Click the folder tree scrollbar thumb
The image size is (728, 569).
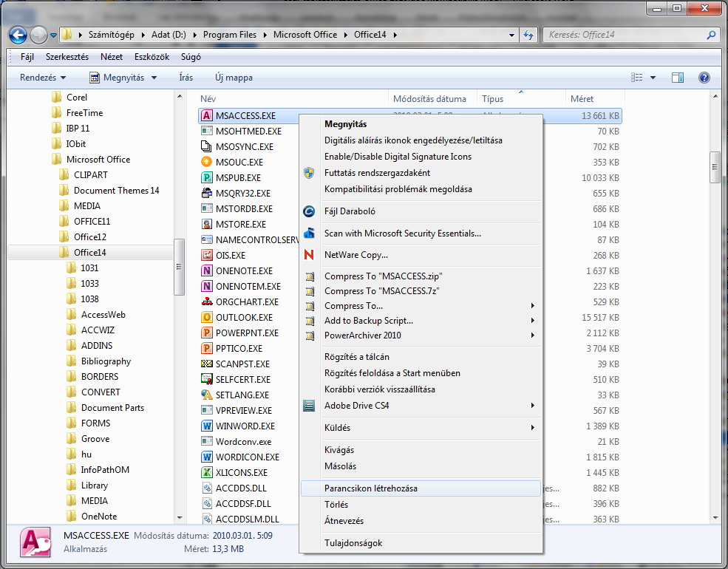click(179, 267)
